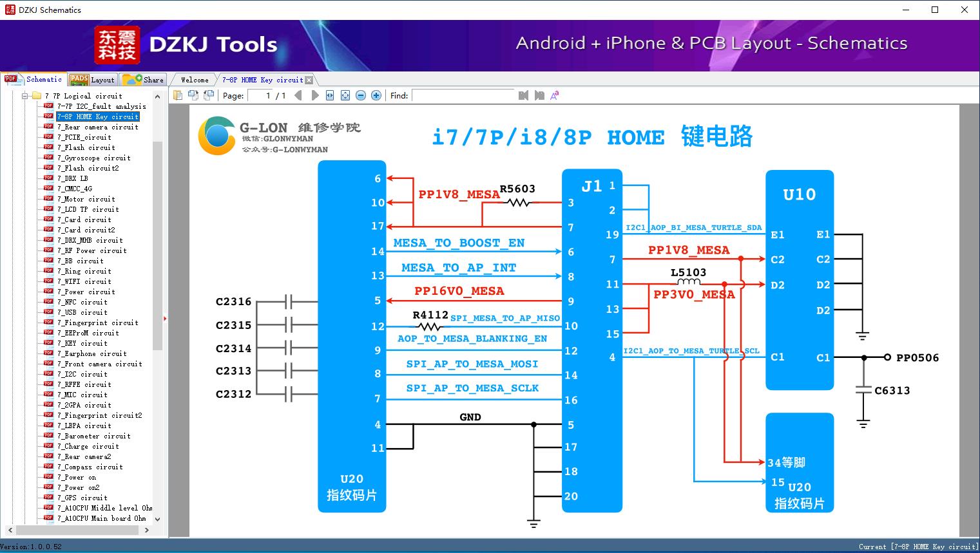Select the fit whole page icon

[x=345, y=95]
